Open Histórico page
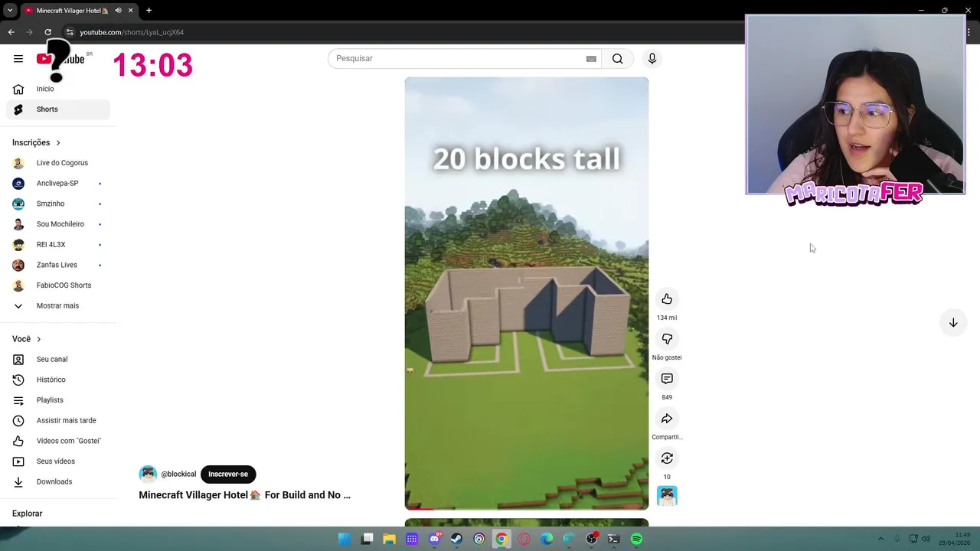Screen dimensions: 980x551 coord(58,380)
